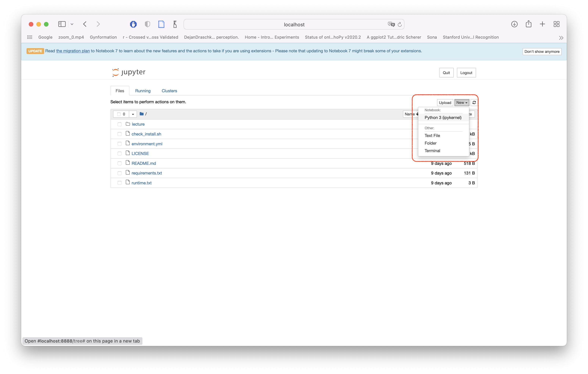Click the root folder breadcrumb icon

tap(141, 114)
